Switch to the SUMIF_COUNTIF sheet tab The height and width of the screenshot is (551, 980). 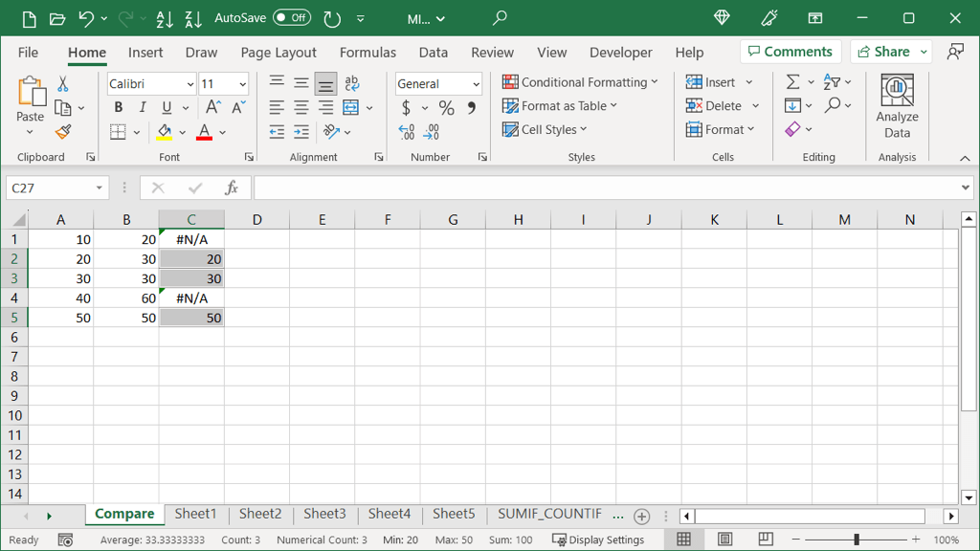tap(549, 514)
